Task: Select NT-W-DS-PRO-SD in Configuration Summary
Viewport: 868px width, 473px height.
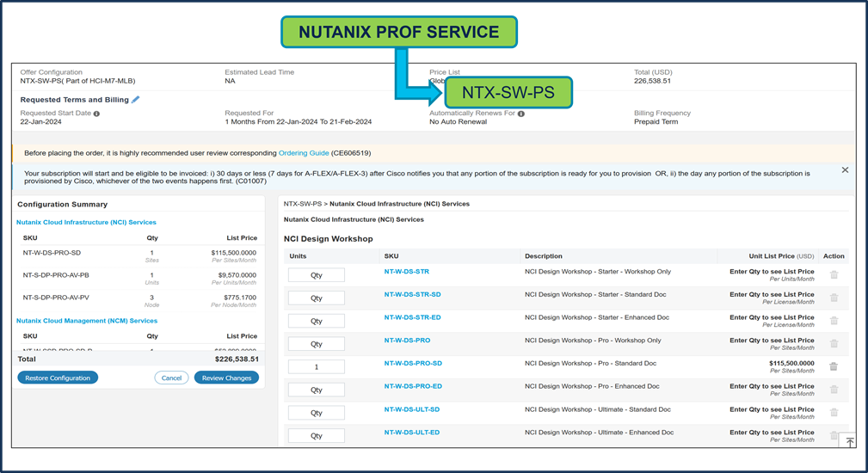Action: 52,253
